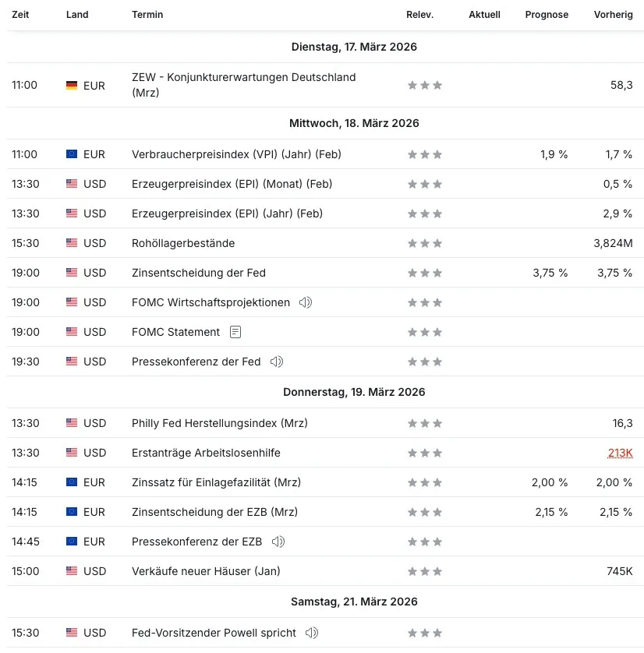
Task: Click speaker icon beside Pressekonferenz der EZB
Action: coord(278,542)
